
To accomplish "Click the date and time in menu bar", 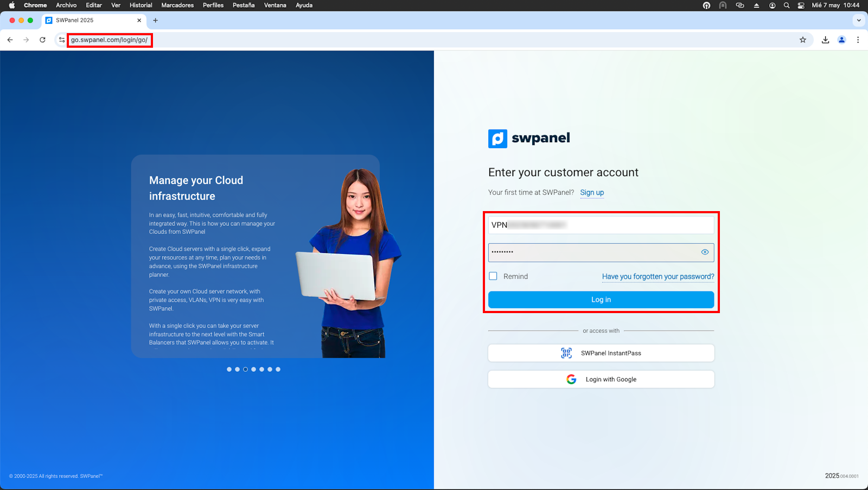I will pyautogui.click(x=835, y=5).
